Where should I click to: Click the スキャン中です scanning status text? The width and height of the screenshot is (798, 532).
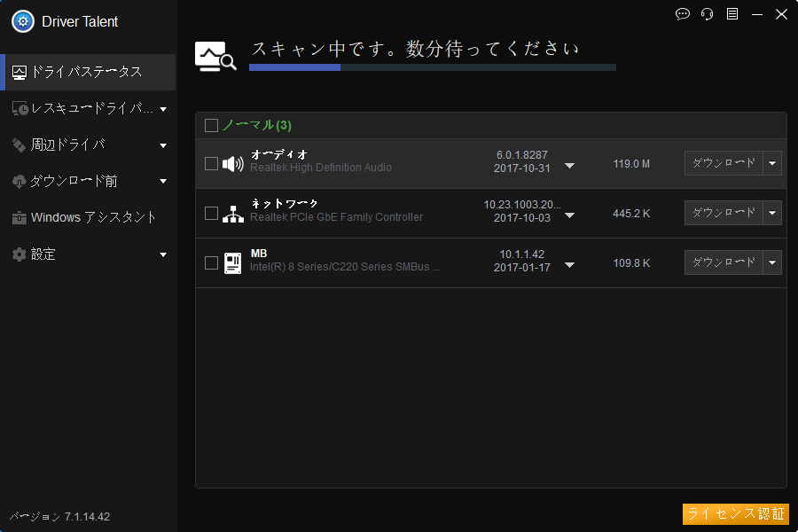tap(416, 49)
